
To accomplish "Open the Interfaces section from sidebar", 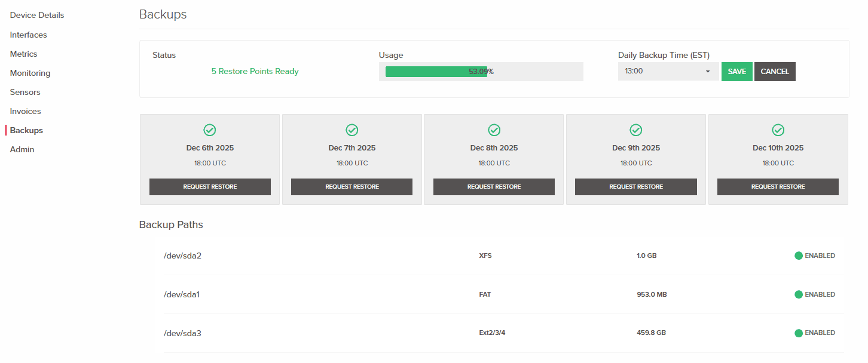I will tap(28, 35).
